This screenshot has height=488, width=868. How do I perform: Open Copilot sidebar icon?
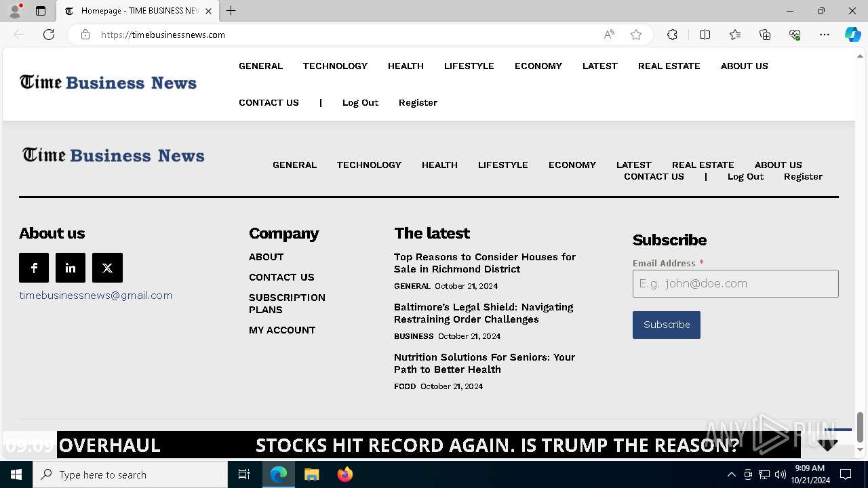[x=852, y=35]
